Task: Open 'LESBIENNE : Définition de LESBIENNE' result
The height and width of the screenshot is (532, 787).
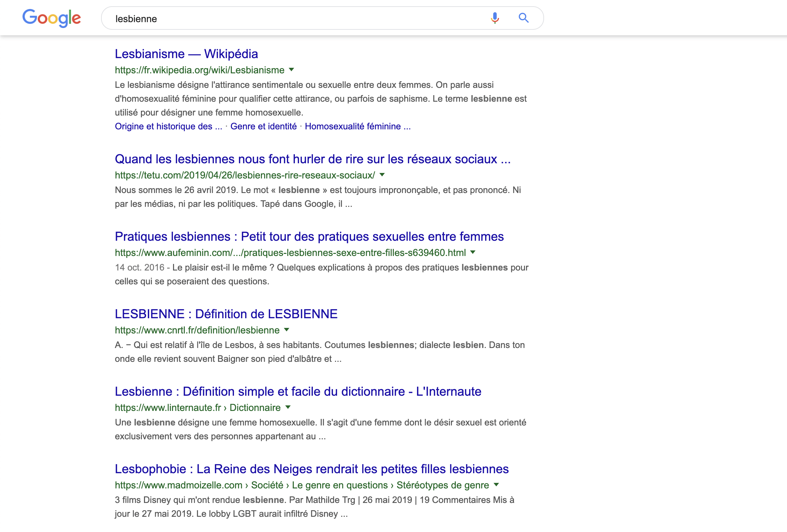Action: tap(226, 314)
